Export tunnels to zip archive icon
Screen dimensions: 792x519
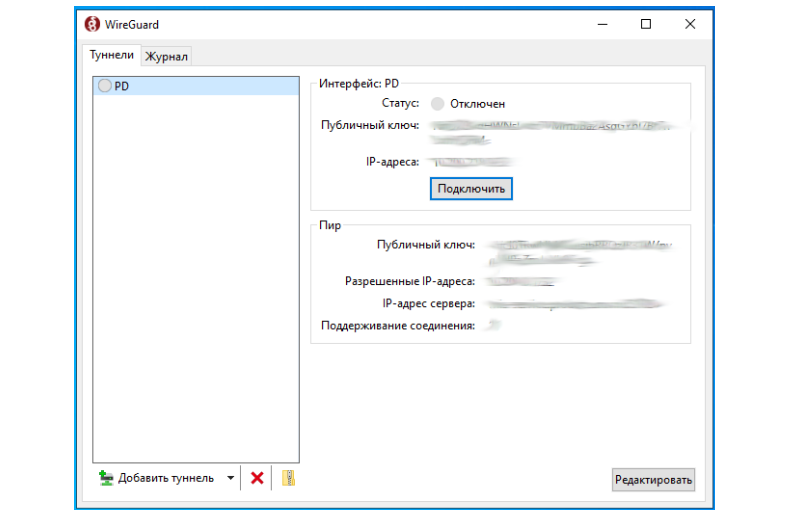[x=288, y=478]
